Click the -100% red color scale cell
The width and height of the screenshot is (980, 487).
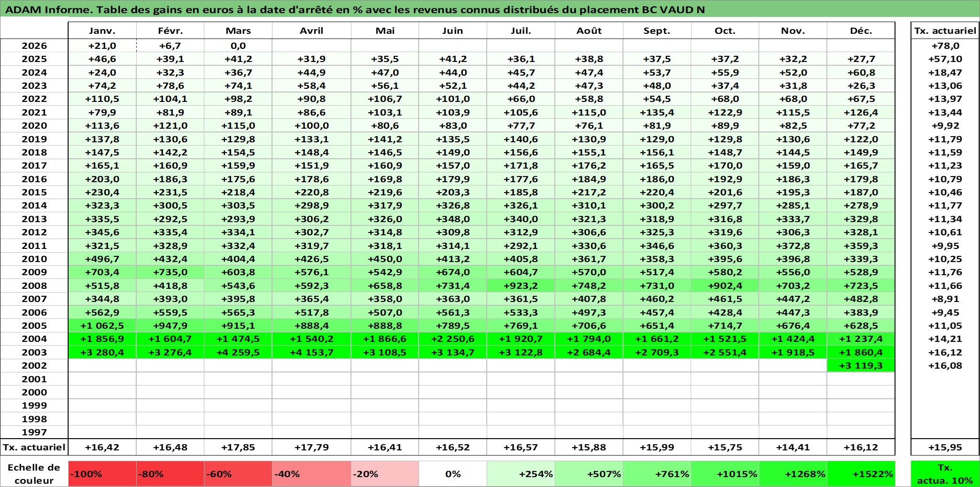point(102,474)
